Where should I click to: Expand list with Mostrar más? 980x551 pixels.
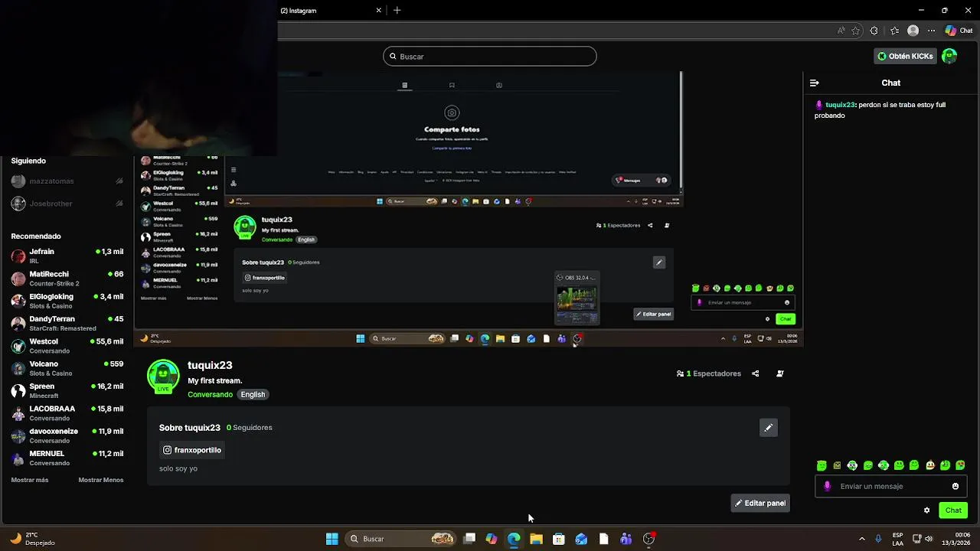30,480
